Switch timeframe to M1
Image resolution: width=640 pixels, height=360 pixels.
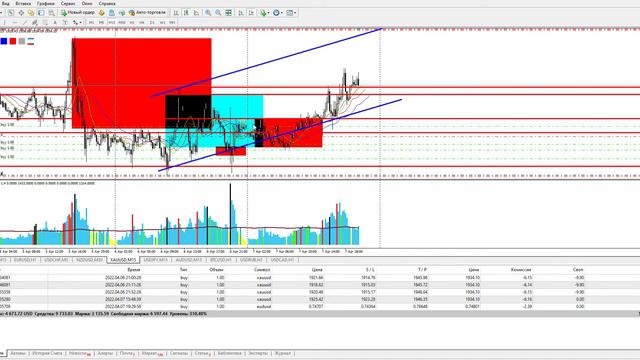[x=91, y=22]
